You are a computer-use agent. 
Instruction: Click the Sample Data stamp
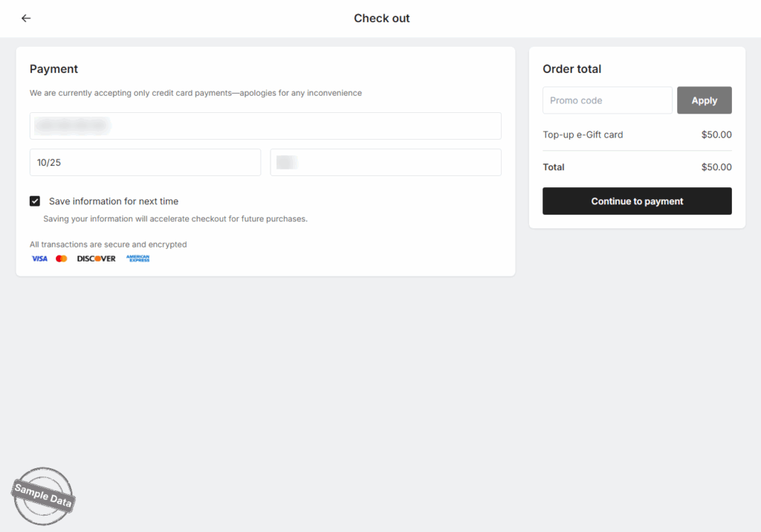point(43,496)
